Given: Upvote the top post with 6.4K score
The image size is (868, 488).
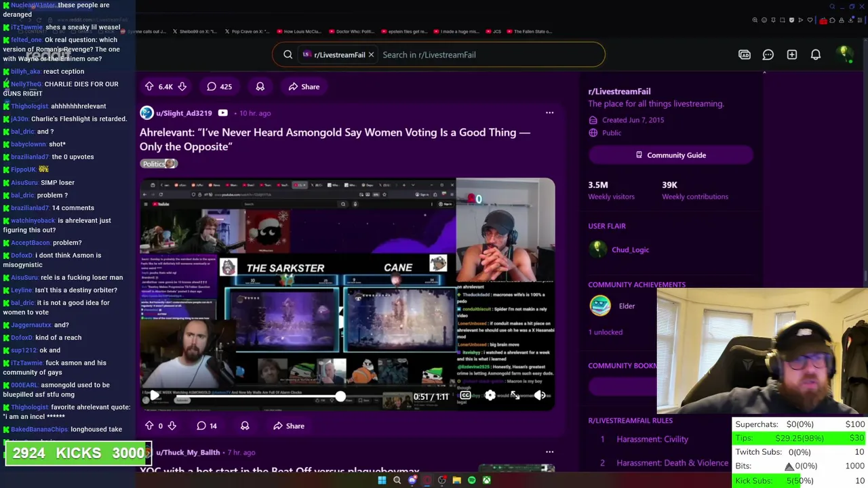Looking at the screenshot, I should point(149,87).
